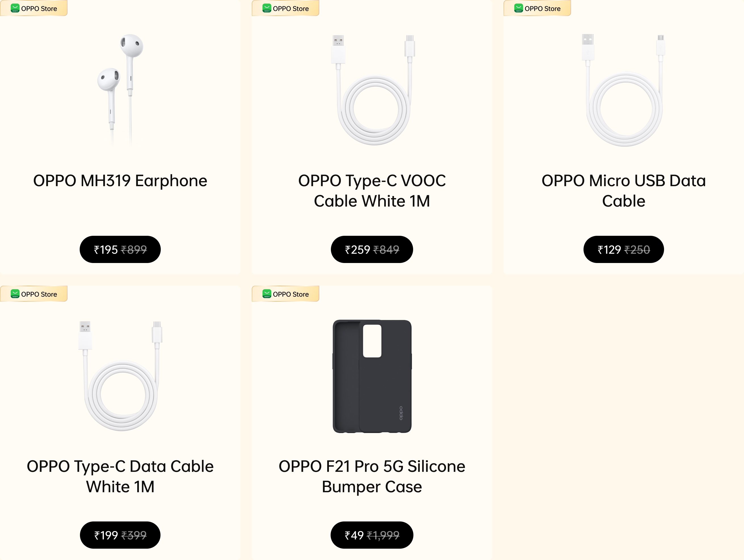Image resolution: width=744 pixels, height=560 pixels.
Task: Click OPPO Store badge on VOOC Cable card
Action: (286, 9)
